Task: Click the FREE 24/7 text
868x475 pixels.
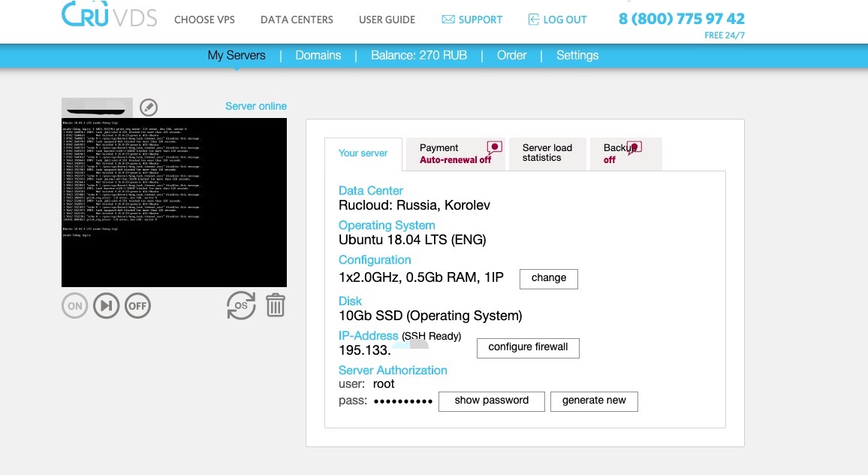Action: (x=725, y=35)
